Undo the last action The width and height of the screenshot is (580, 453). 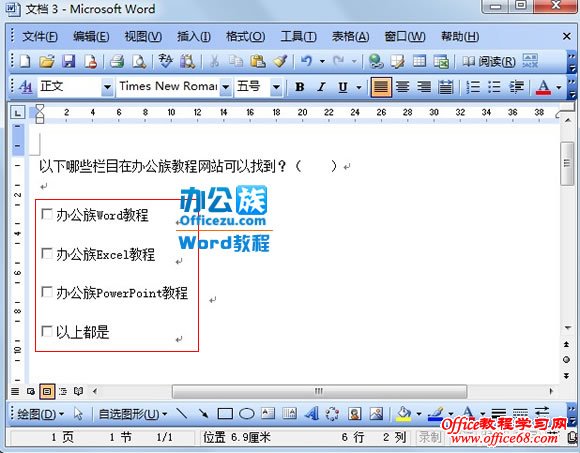click(x=306, y=61)
